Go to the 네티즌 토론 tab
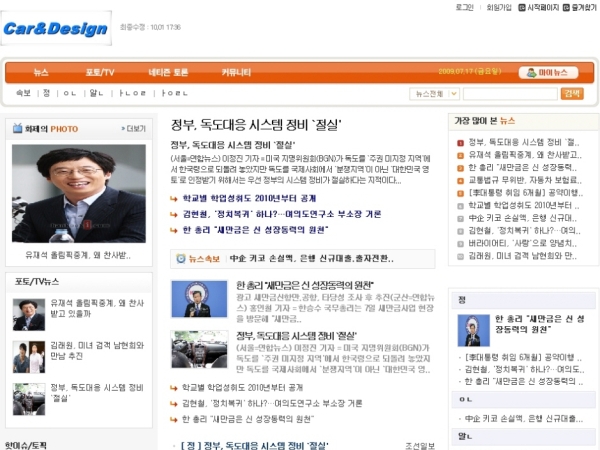Screen dimensions: 600x450 [x=168, y=72]
